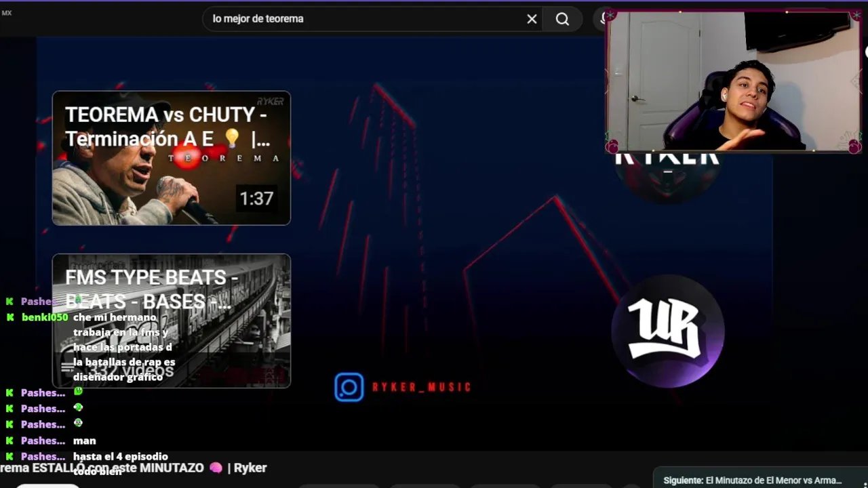Click the playlist icon on FMS TYPE BEATS card
The width and height of the screenshot is (868, 488).
tap(67, 367)
